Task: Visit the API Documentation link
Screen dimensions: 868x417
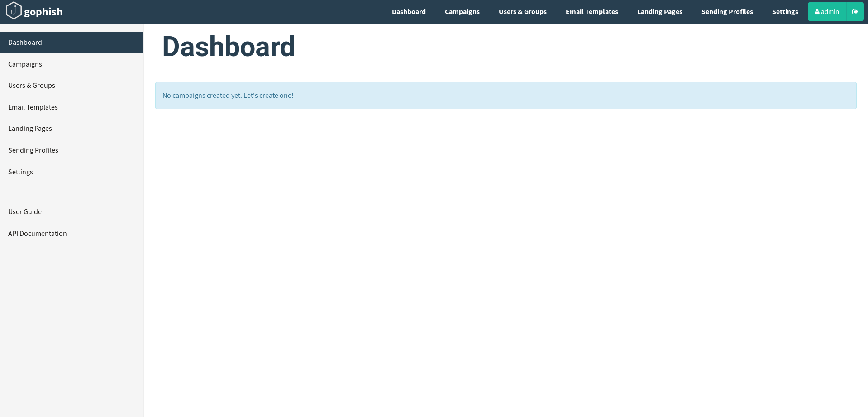Action: (38, 234)
